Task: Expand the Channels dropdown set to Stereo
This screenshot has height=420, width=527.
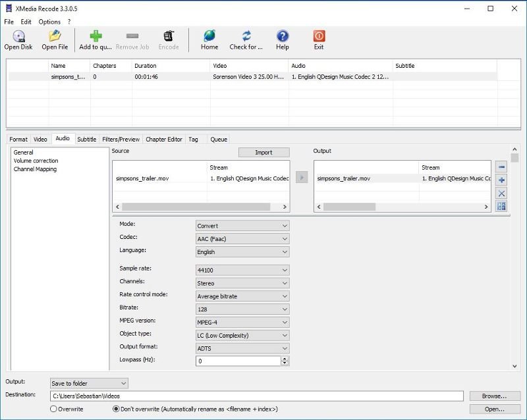Action: [242, 283]
